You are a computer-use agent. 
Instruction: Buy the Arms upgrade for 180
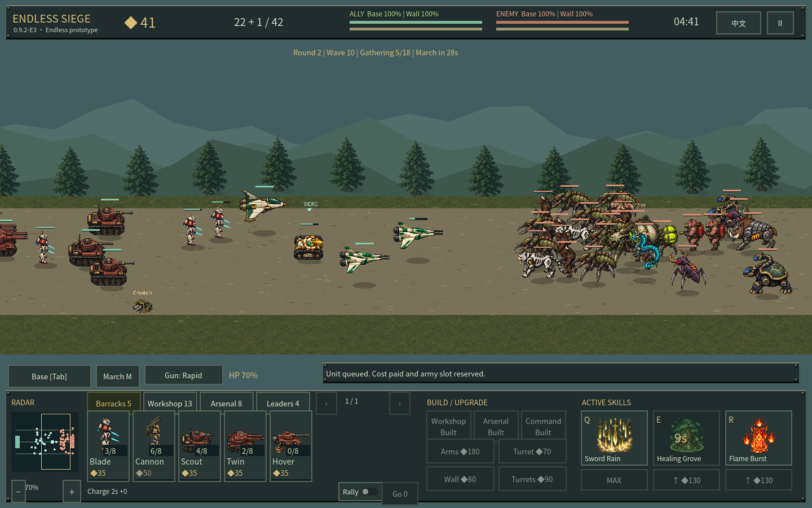(460, 452)
